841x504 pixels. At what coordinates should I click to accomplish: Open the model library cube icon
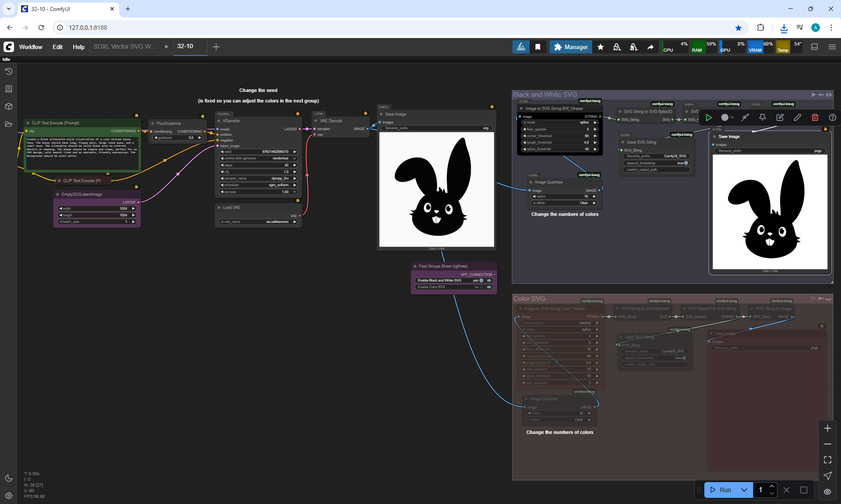coord(9,106)
